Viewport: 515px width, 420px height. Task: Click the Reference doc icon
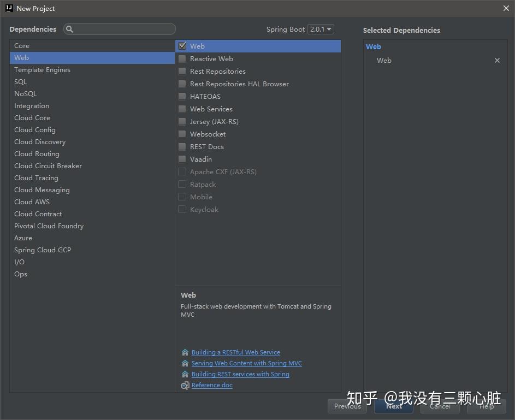click(185, 385)
